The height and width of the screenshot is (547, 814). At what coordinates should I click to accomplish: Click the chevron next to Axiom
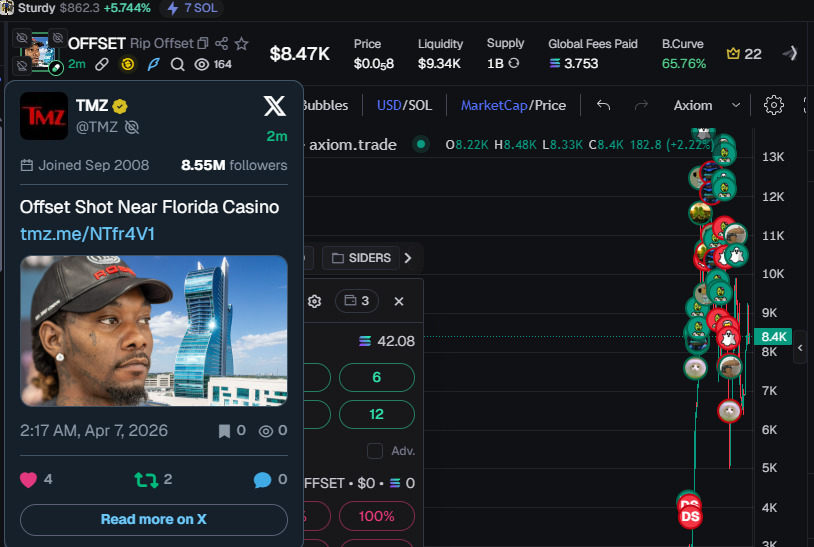point(736,105)
